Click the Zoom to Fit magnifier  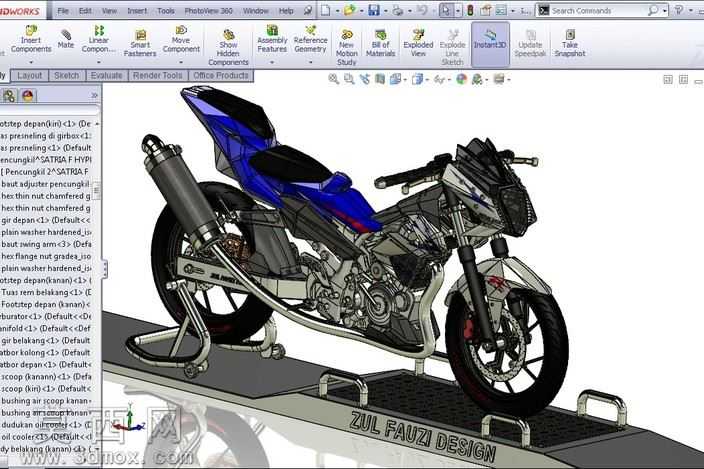point(333,79)
